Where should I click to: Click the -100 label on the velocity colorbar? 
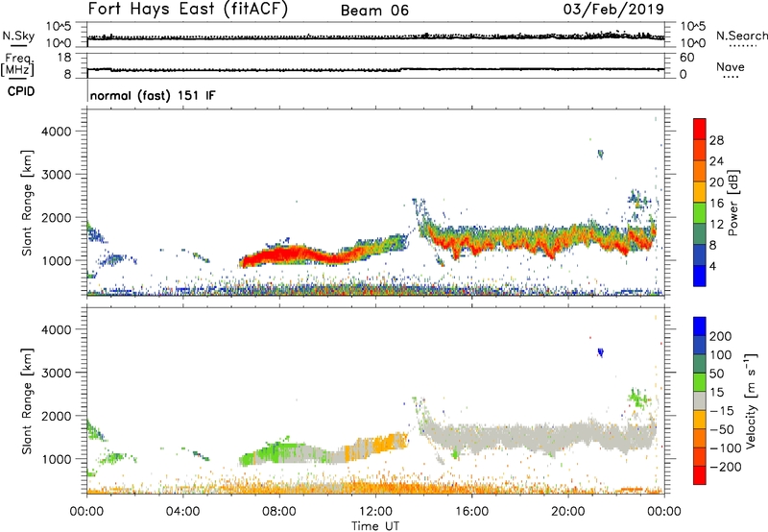[726, 448]
